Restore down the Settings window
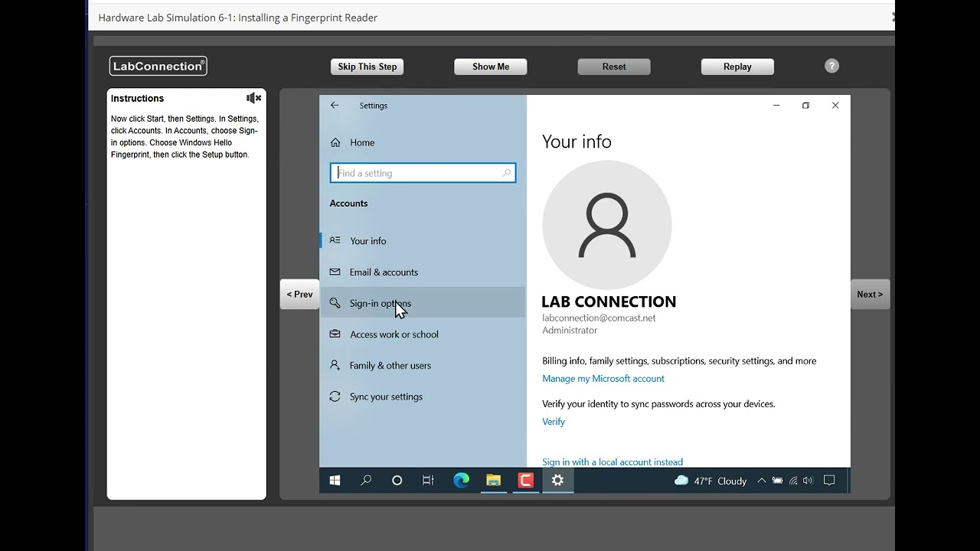The height and width of the screenshot is (551, 980). (805, 106)
